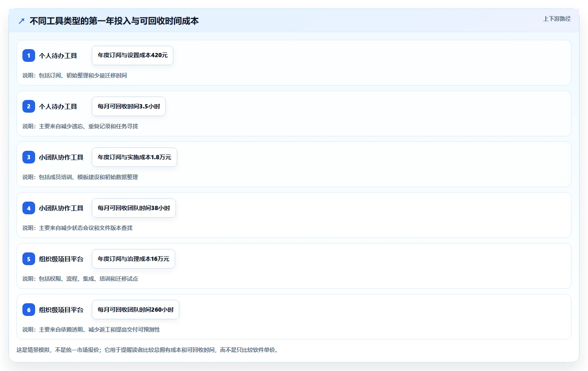Select 个人待办工具 label in row 1
The height and width of the screenshot is (371, 588).
(x=58, y=55)
